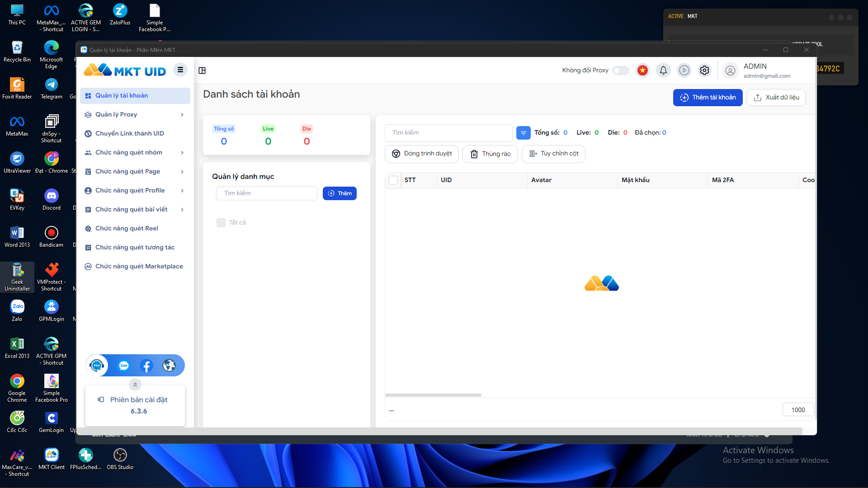Viewport: 868px width, 488px height.
Task: Click the Mã 2FA column header
Action: point(753,180)
